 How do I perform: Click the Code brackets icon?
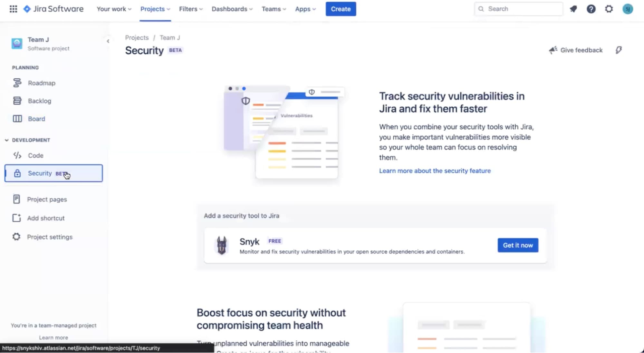17,155
